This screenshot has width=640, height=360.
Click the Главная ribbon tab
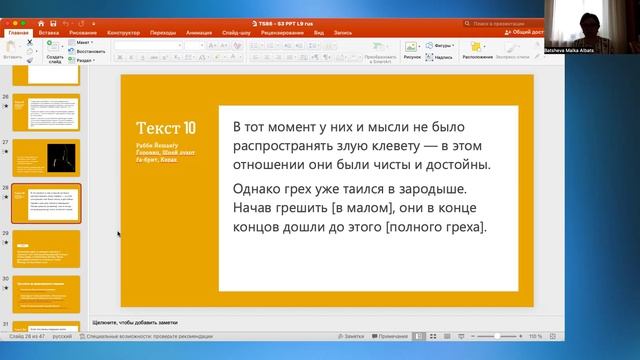click(x=18, y=33)
